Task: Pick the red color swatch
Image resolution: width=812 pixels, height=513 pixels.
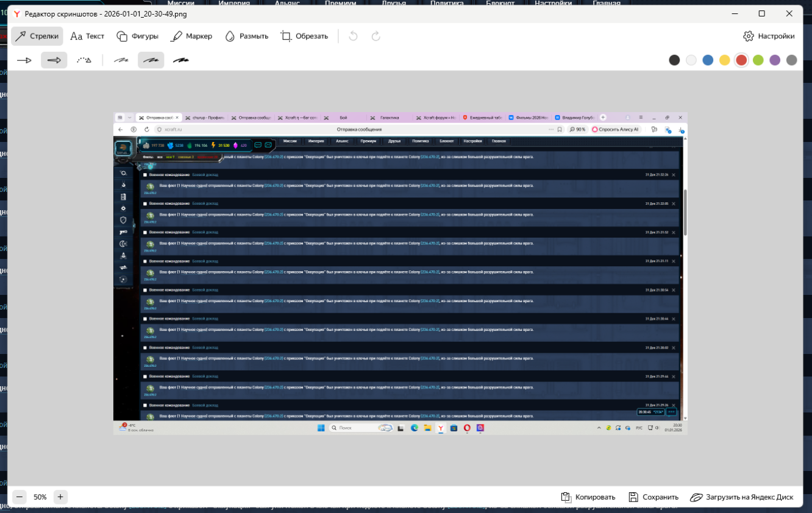Action: point(741,60)
